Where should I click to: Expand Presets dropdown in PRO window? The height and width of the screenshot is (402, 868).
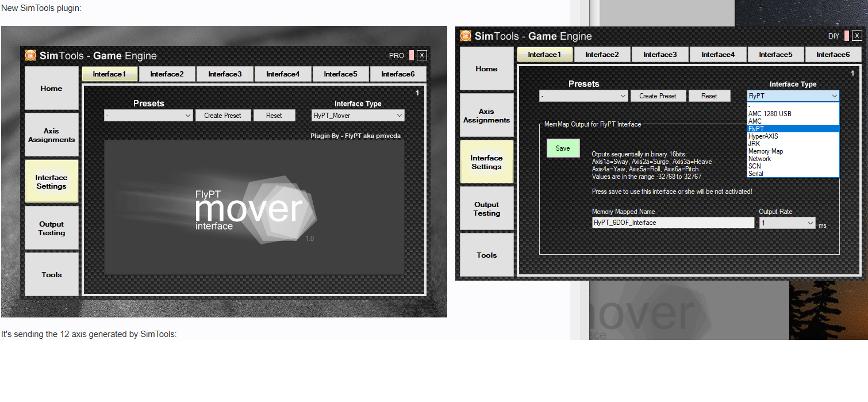point(148,116)
